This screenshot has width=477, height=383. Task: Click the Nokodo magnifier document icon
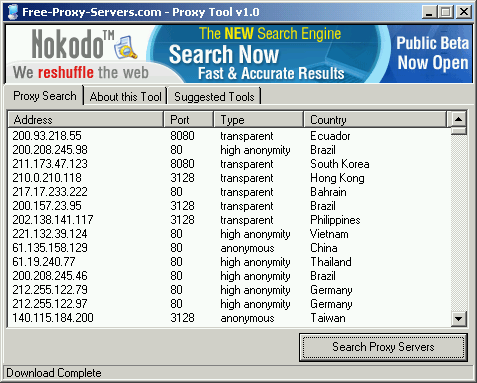point(126,47)
